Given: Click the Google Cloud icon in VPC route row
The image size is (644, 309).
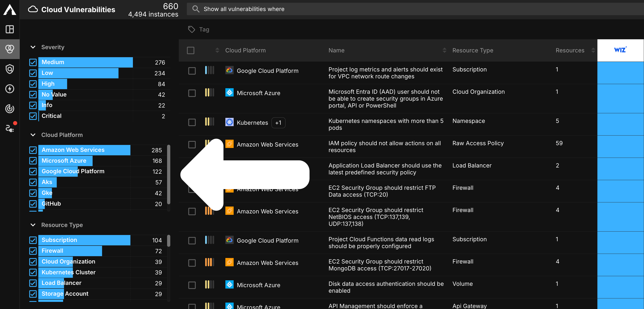Looking at the screenshot, I should pyautogui.click(x=229, y=71).
